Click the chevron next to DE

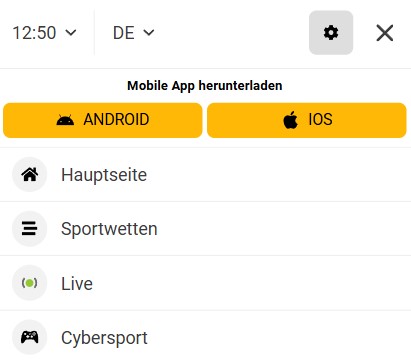(149, 33)
